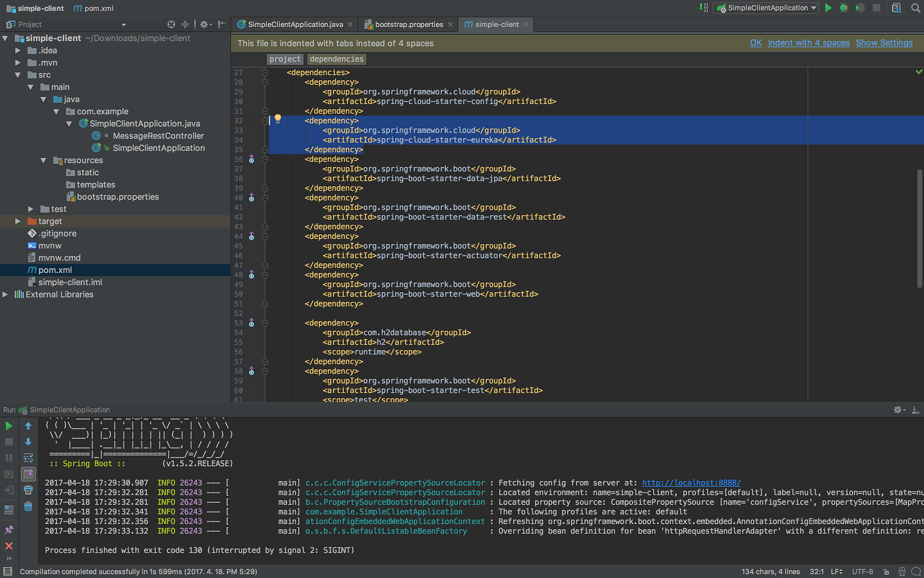Open the 'Show Settings' link in the banner
The image size is (924, 578).
coord(884,43)
